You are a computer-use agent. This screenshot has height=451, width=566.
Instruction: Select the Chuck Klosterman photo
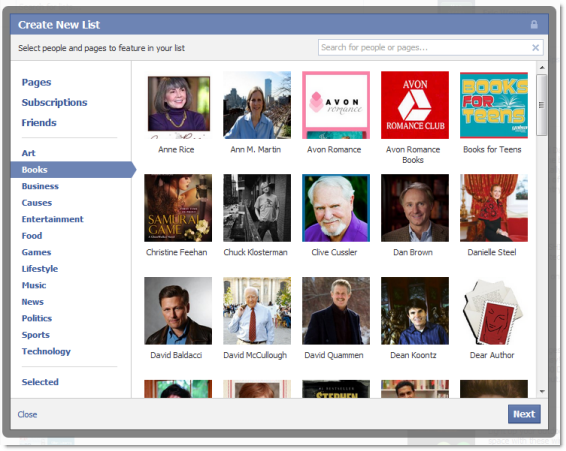point(257,208)
